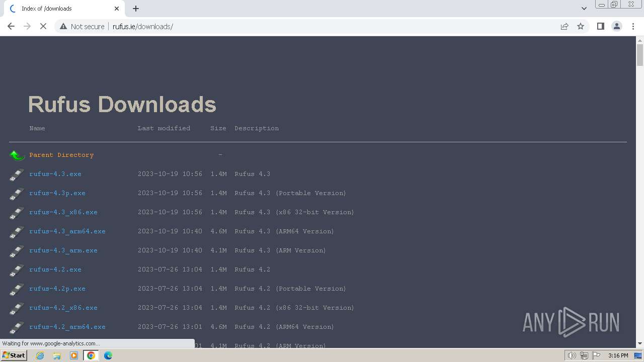Click the address bar URL rufus.ie/downloads/
This screenshot has height=362, width=644.
coord(143,26)
